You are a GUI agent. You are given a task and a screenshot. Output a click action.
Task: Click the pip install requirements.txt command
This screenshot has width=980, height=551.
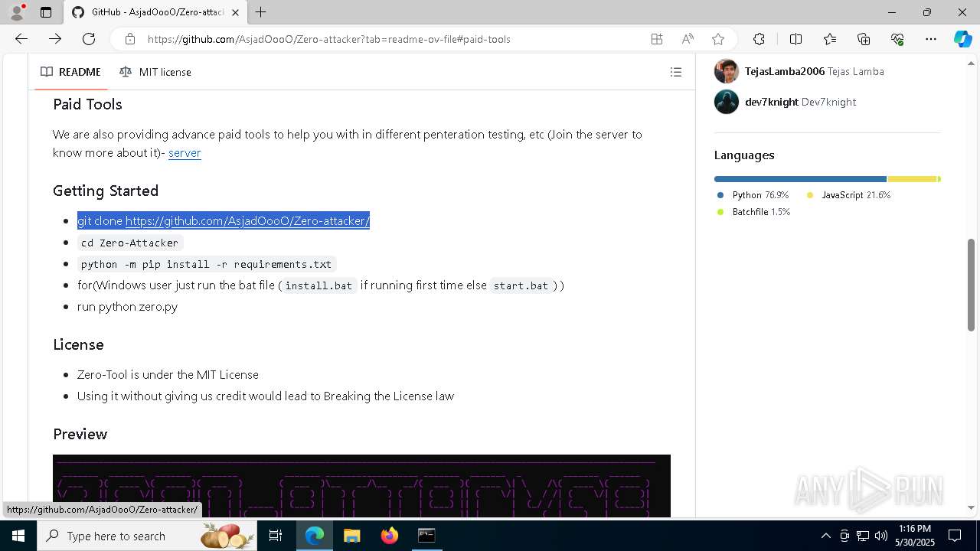[x=207, y=264]
